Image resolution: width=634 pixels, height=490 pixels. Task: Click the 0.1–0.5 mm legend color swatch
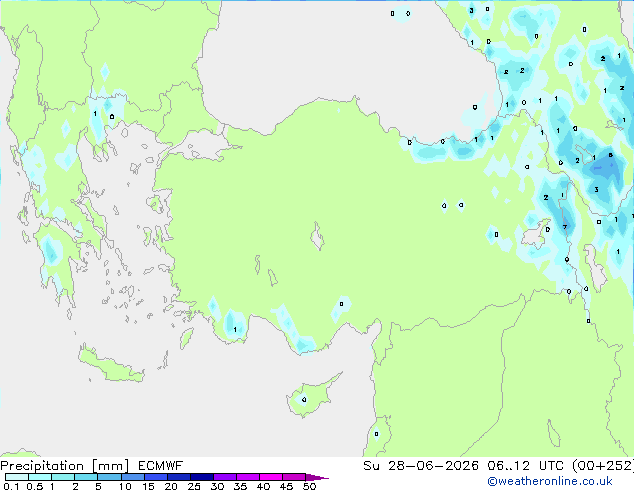click(17, 477)
